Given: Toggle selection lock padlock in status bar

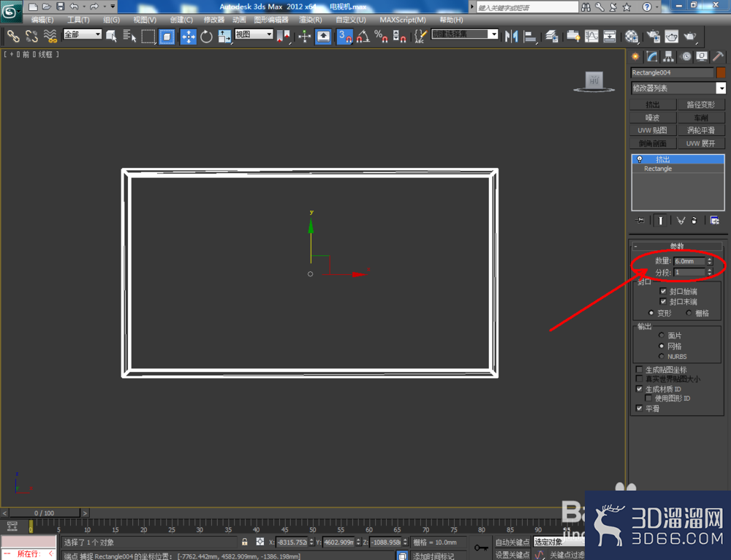Looking at the screenshot, I should point(245,542).
